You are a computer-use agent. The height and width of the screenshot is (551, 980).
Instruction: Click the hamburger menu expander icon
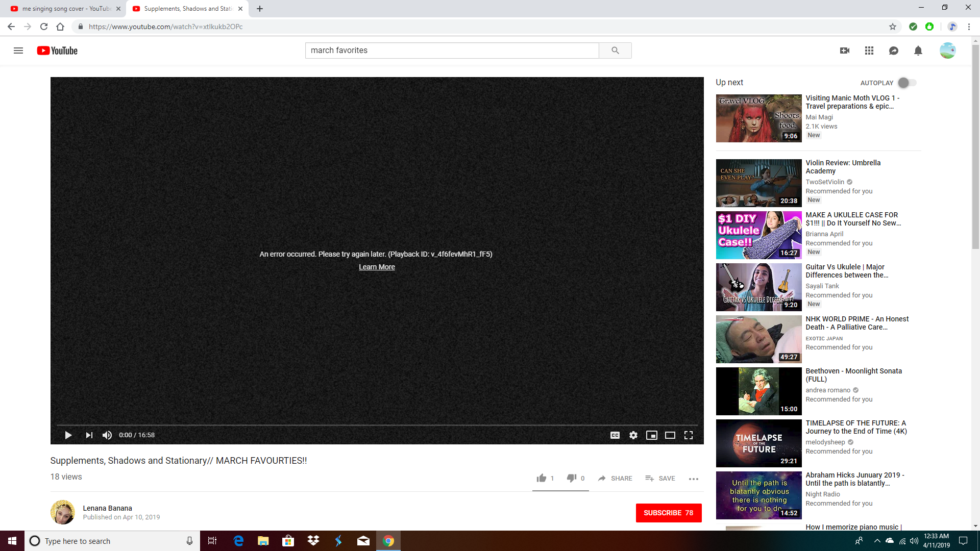click(18, 51)
